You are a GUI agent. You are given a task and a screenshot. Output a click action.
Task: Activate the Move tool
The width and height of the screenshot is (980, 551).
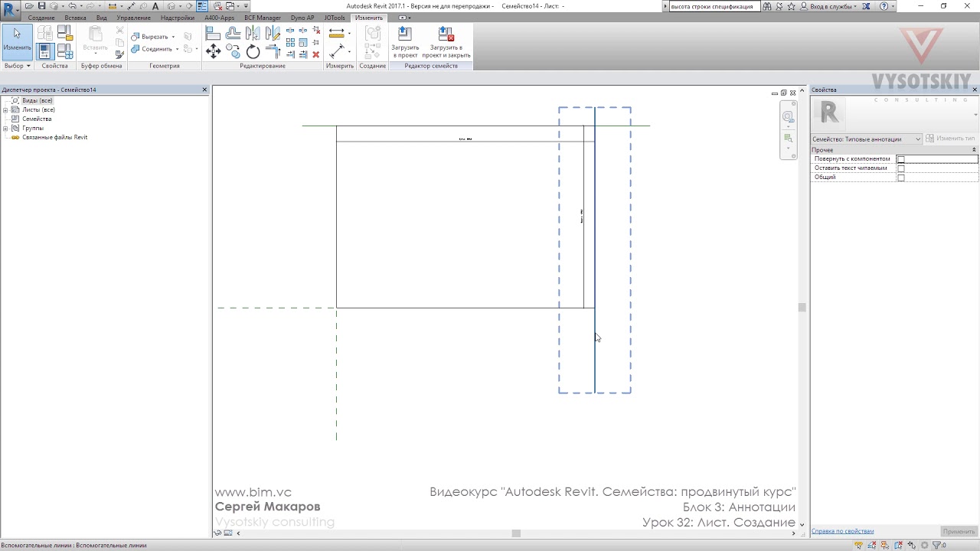[213, 51]
